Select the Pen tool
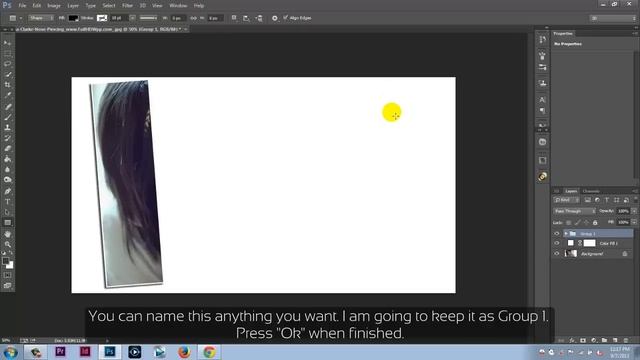The width and height of the screenshot is (640, 360). (x=7, y=191)
